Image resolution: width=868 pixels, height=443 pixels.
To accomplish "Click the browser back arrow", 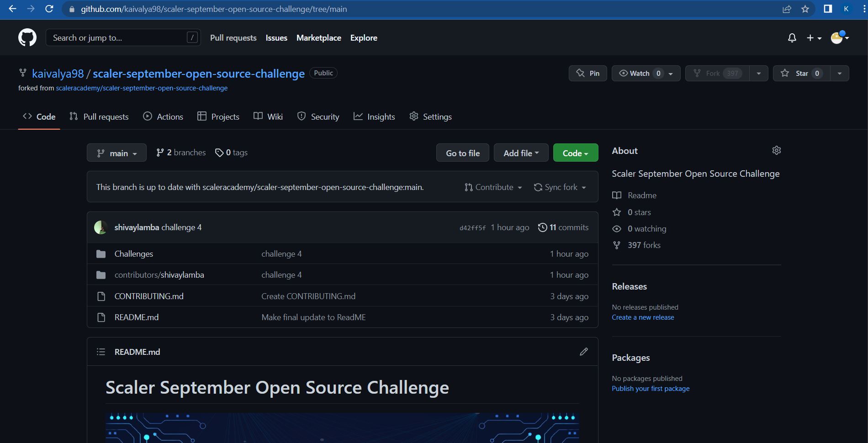I will pos(12,9).
